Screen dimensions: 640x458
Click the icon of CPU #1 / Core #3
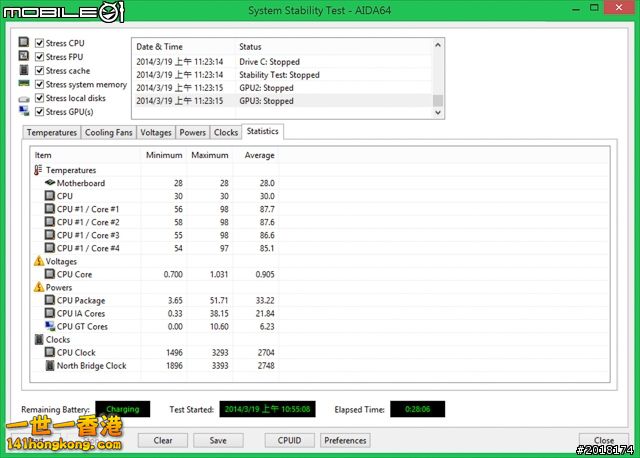pos(49,235)
